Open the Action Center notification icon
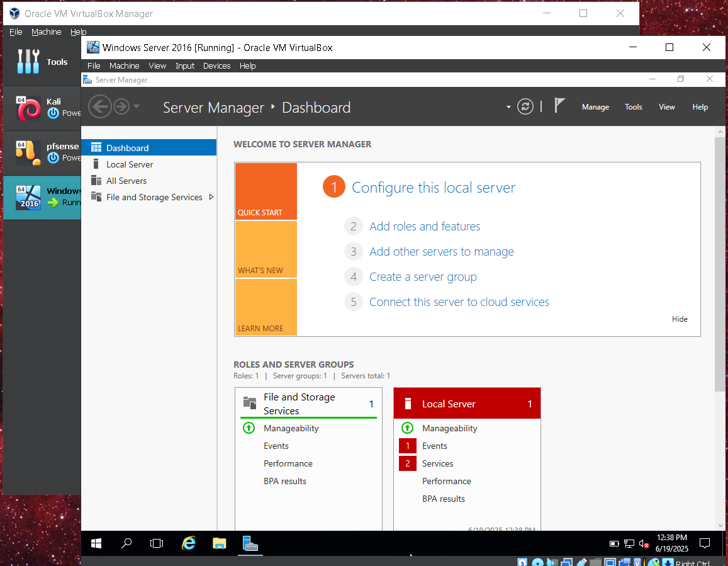 coord(705,543)
